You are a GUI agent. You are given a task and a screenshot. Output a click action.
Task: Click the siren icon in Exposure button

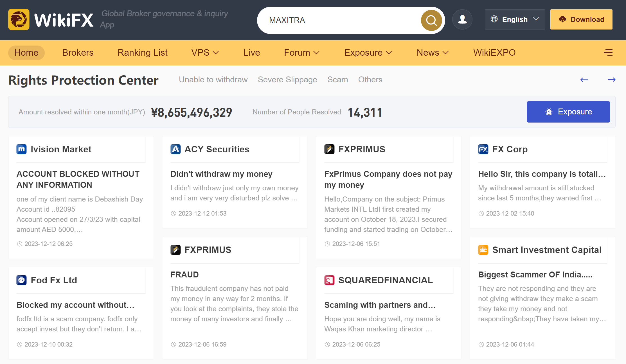[x=549, y=112]
